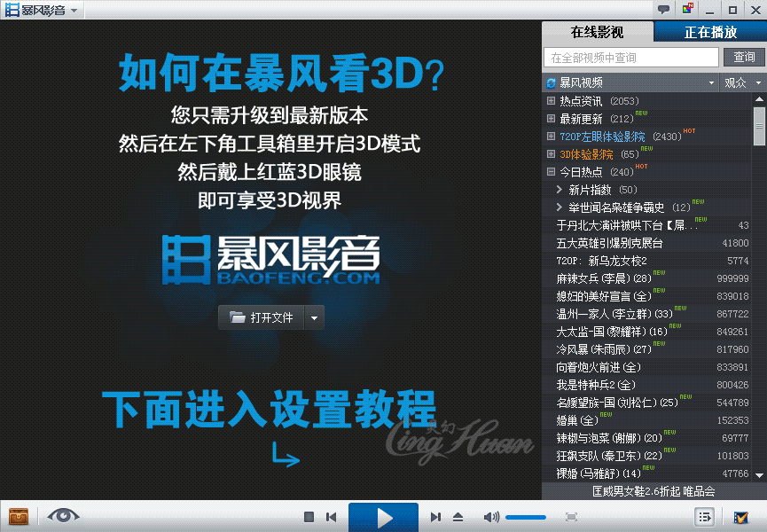The height and width of the screenshot is (532, 767).
Task: Switch to the 正在播放 tab
Action: [x=709, y=32]
